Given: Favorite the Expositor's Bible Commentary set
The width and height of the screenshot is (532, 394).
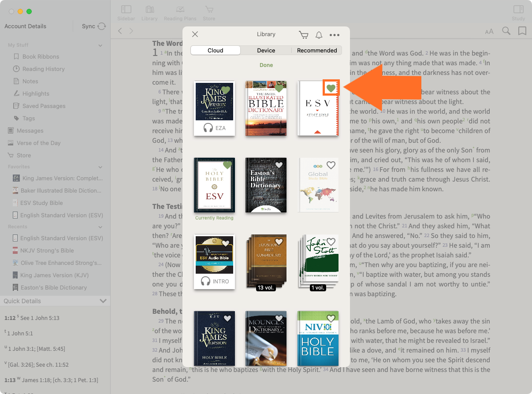Looking at the screenshot, I should pos(279,242).
